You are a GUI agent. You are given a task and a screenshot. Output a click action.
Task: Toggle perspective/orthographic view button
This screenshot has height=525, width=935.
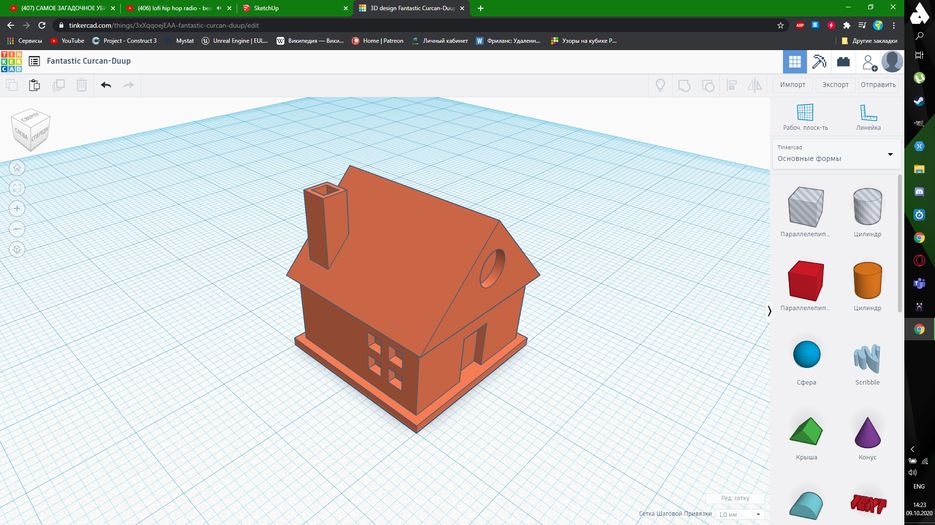coord(17,249)
